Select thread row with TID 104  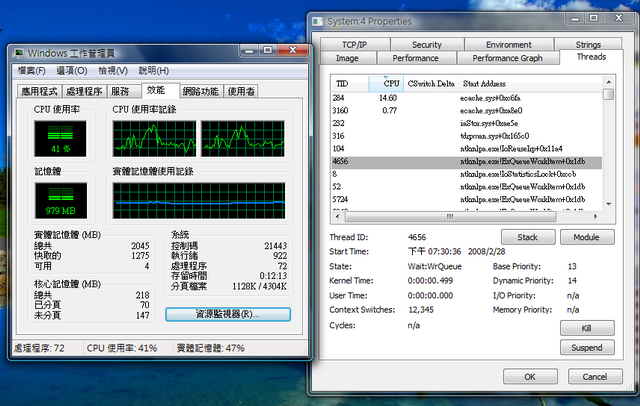[x=467, y=149]
